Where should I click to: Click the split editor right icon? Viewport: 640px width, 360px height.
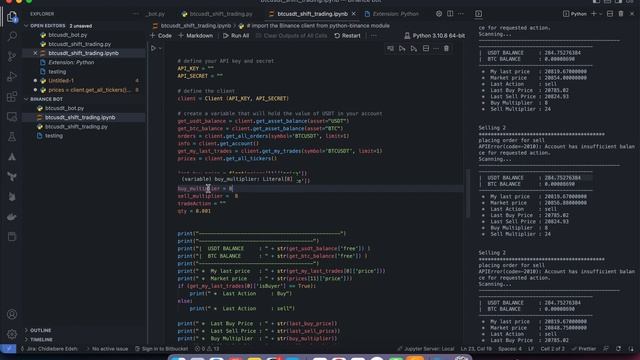point(450,13)
